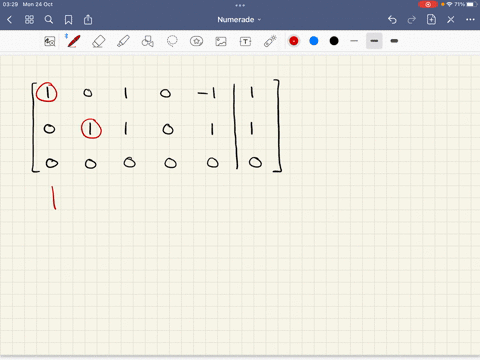The width and height of the screenshot is (480, 360).
Task: Tap the 03:29 clock in status bar
Action: point(10,4)
